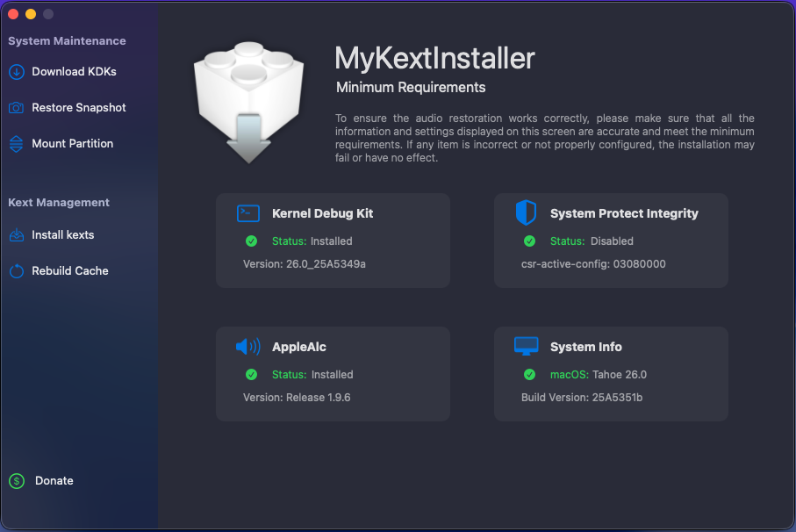
Task: Select the csr-active-config: 03080000 value
Action: [593, 264]
